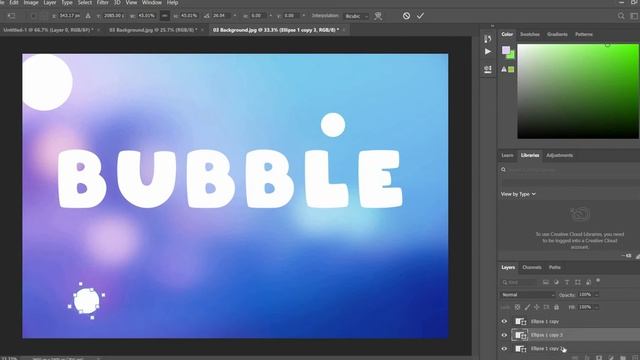Click the horizontal scale W percentage field

pos(146,16)
